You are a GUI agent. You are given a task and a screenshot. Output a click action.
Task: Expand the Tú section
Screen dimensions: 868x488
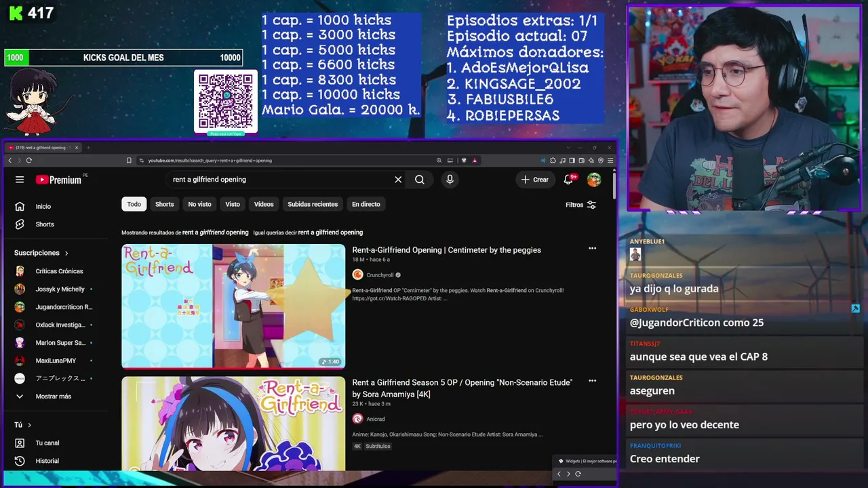point(22,425)
